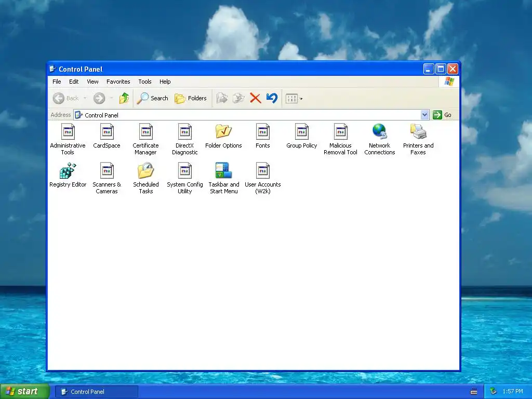Select Scanners & Cameras icon
Screen dimensions: 532x399
click(107, 170)
